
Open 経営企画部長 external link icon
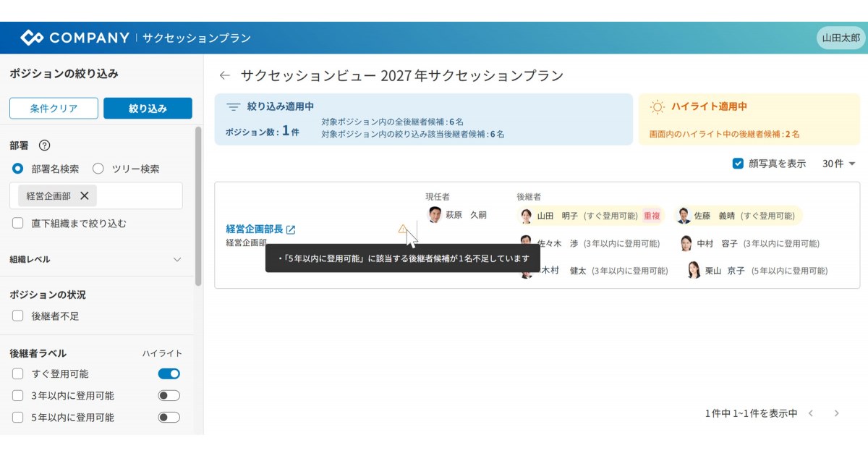[291, 229]
